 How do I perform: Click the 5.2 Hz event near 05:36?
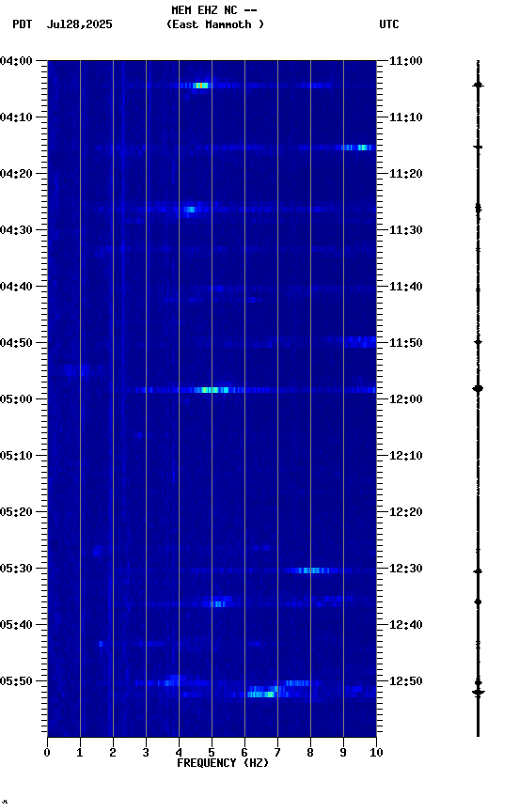click(218, 603)
